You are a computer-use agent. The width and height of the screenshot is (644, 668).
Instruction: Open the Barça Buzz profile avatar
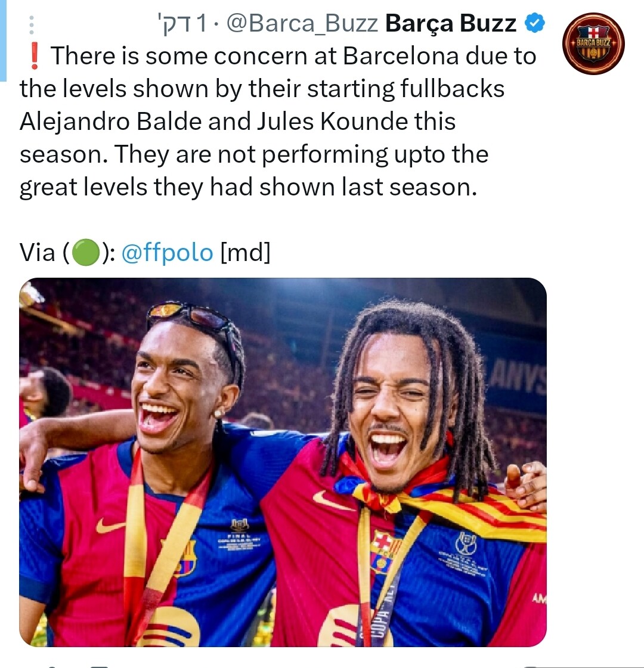593,44
